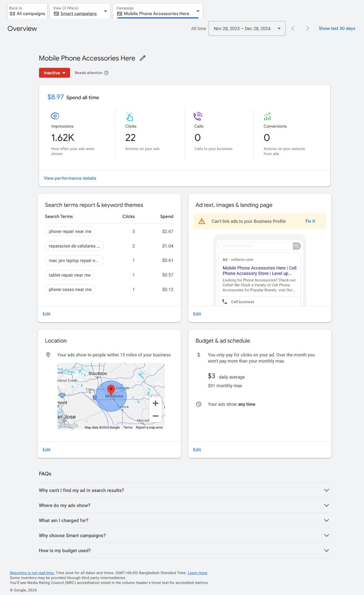Open the Inactive status dropdown
The image size is (364, 595).
click(x=54, y=73)
